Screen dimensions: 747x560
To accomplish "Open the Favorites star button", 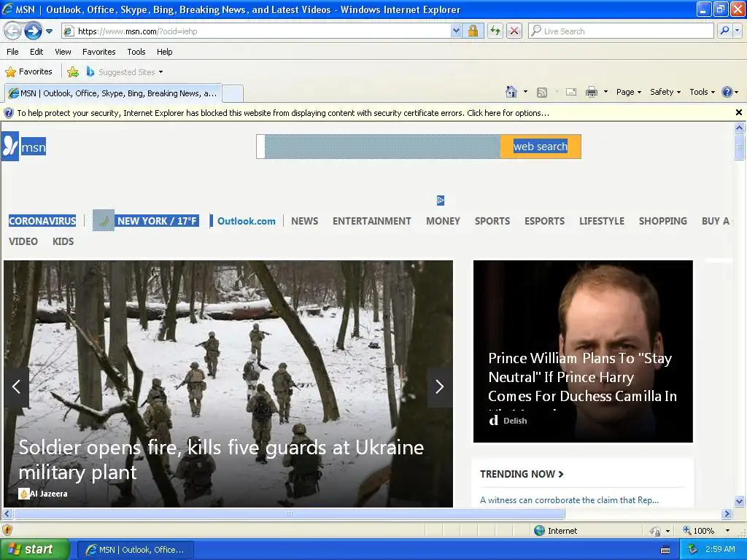I will point(28,72).
